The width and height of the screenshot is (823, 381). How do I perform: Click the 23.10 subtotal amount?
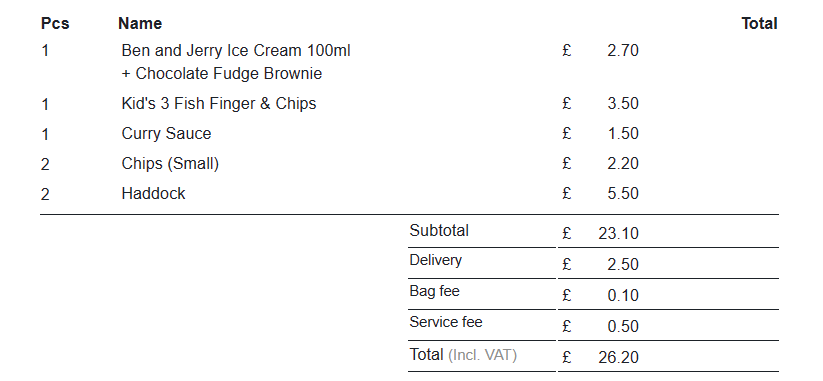click(x=618, y=234)
